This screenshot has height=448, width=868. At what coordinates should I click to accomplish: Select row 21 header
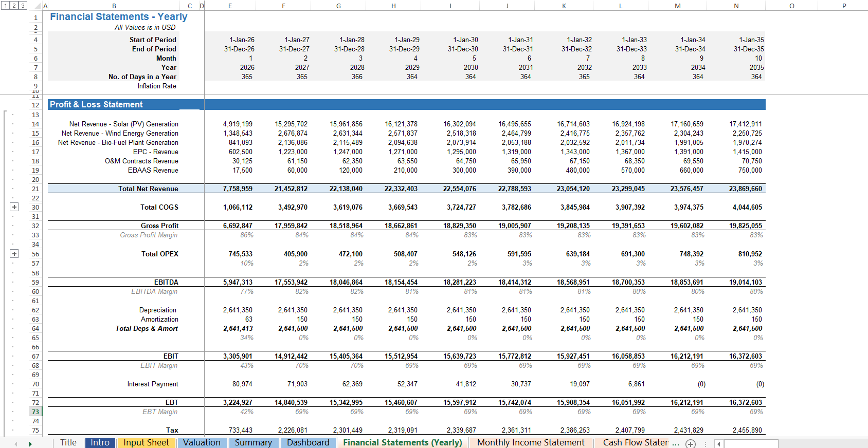point(35,189)
